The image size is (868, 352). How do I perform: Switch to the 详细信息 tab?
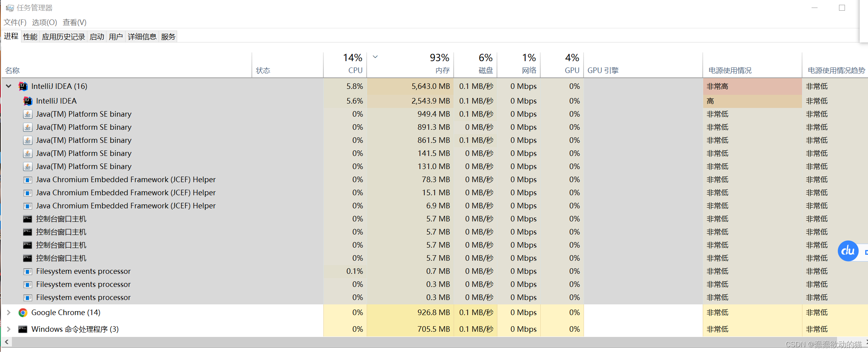click(x=142, y=37)
